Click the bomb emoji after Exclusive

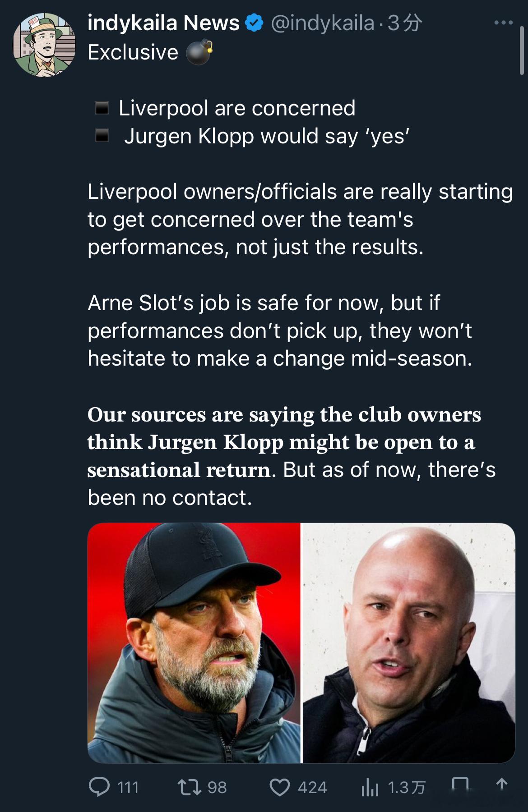pos(199,52)
